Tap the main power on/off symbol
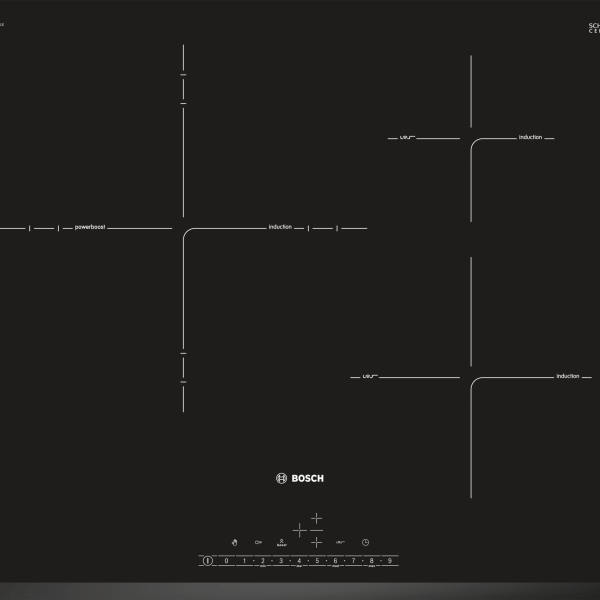The height and width of the screenshot is (600, 600). [207, 561]
